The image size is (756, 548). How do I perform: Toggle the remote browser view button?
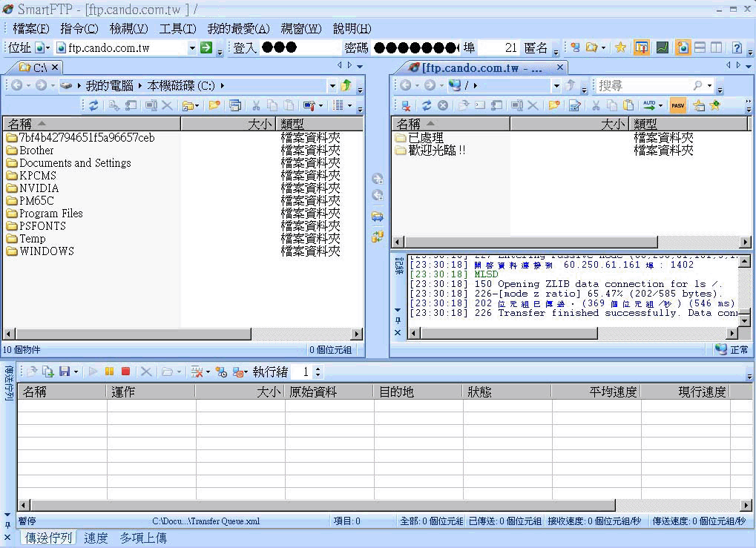click(x=683, y=47)
